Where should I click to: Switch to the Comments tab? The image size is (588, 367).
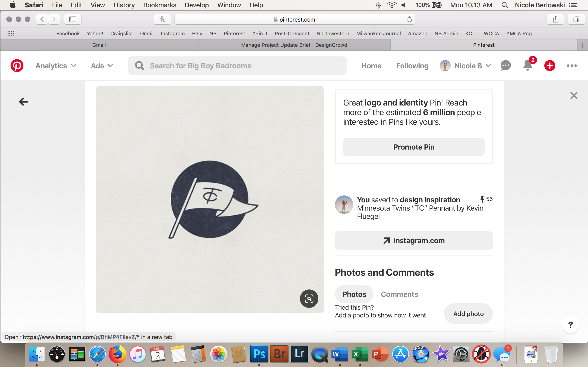[399, 294]
